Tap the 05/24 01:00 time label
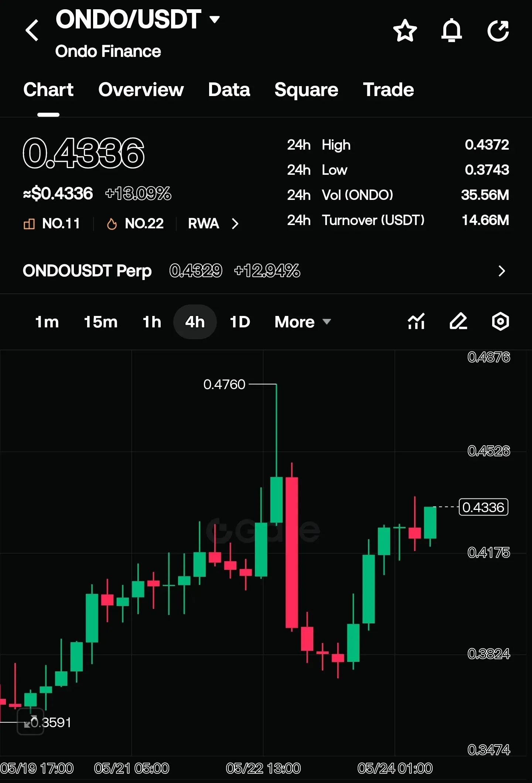 [x=395, y=769]
